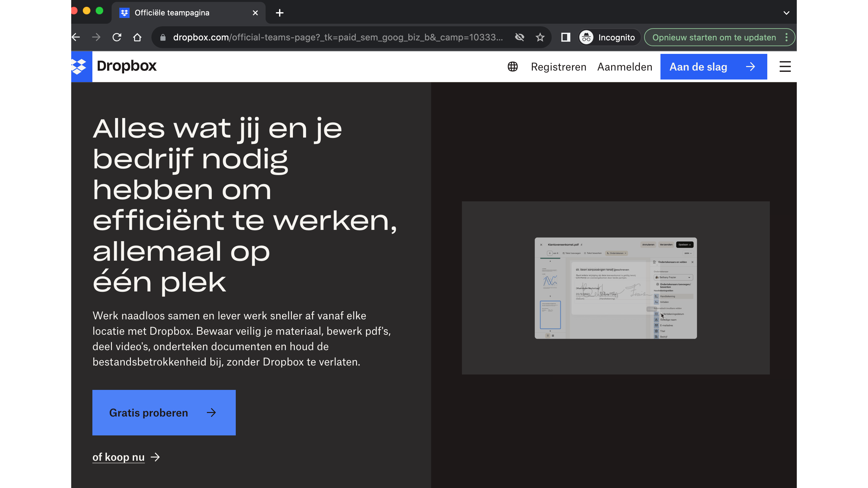The height and width of the screenshot is (488, 868).
Task: Select the Handtekening signature field icon
Action: click(657, 296)
